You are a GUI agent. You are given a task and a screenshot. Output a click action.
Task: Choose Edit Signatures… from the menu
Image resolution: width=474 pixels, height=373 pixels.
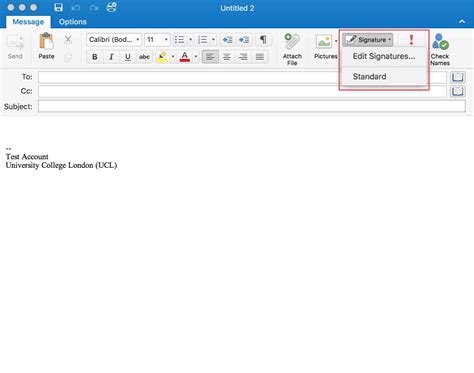pos(384,56)
